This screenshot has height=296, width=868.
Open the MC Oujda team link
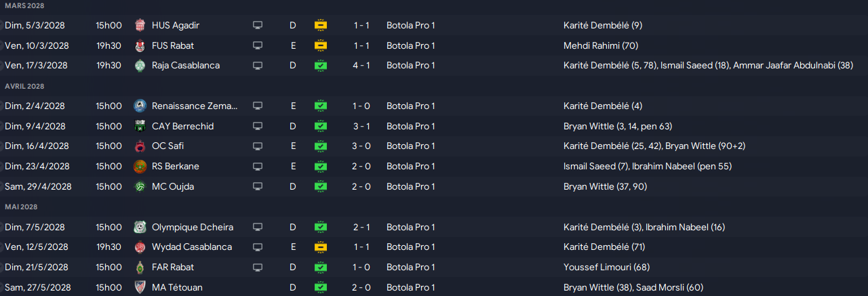point(173,186)
